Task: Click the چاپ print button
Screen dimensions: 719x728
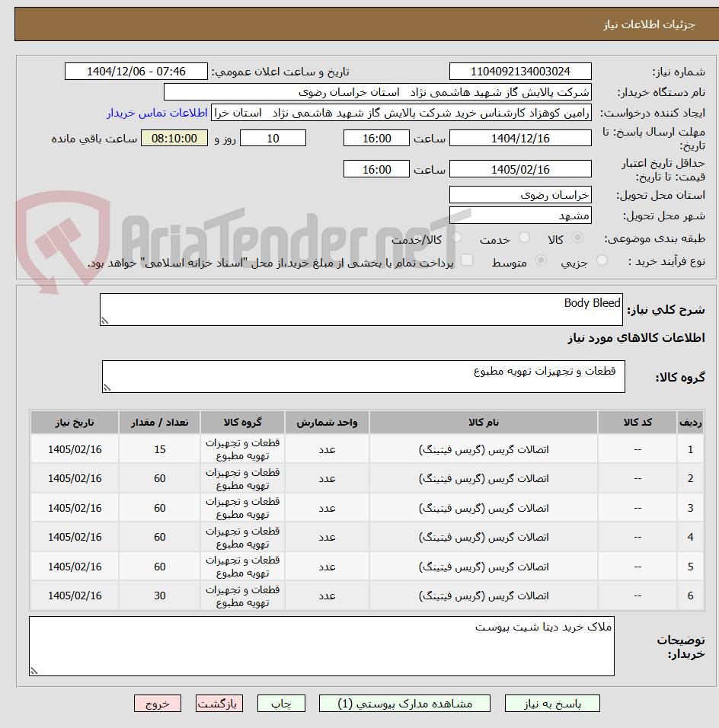Action: point(282,704)
